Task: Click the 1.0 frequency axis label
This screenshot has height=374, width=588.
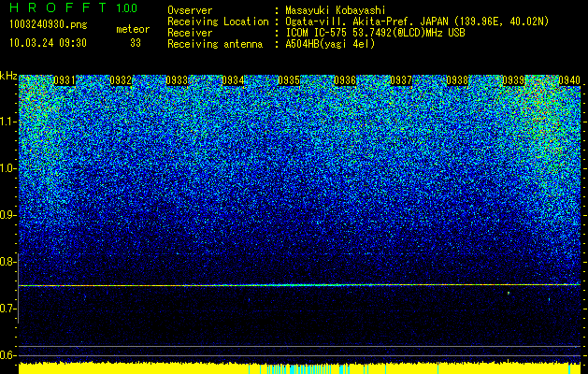Action: (x=7, y=168)
